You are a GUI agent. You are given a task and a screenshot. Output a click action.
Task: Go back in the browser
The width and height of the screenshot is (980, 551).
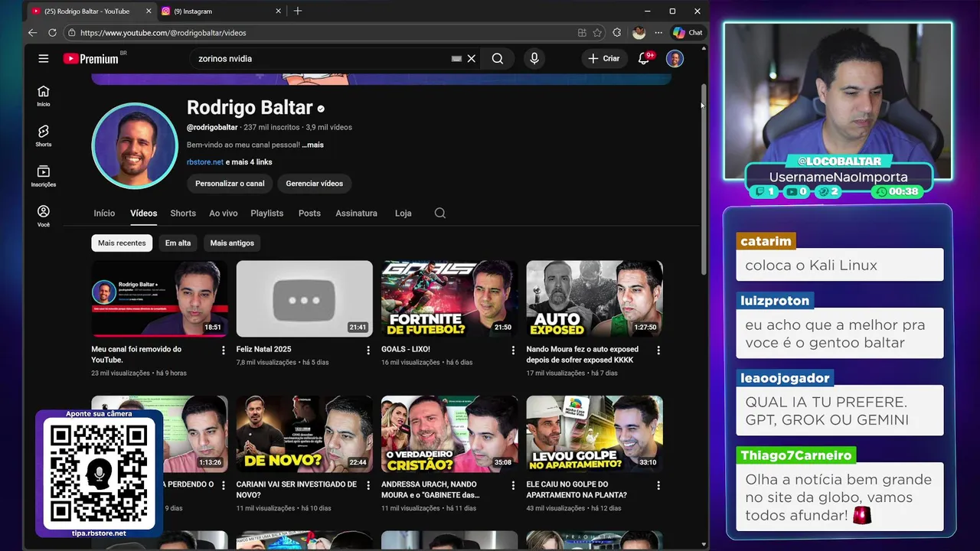(x=32, y=32)
